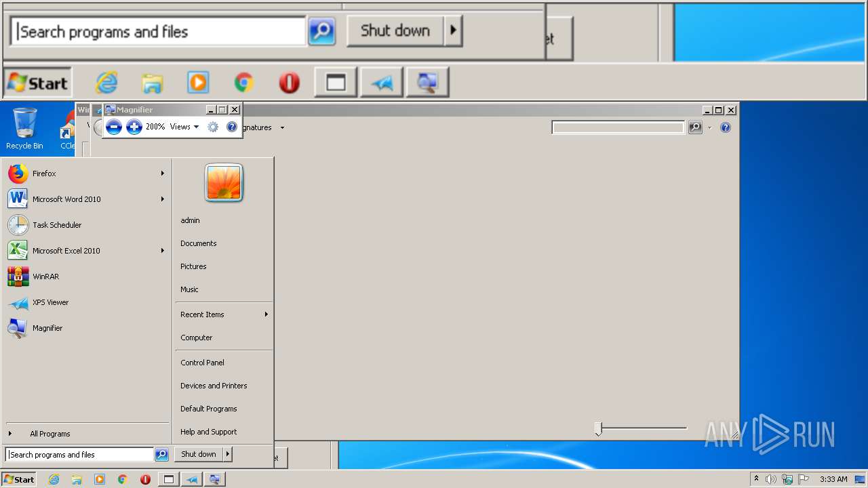Minimize the Magnifier toolbar window
Image resolution: width=868 pixels, height=488 pixels.
(211, 110)
